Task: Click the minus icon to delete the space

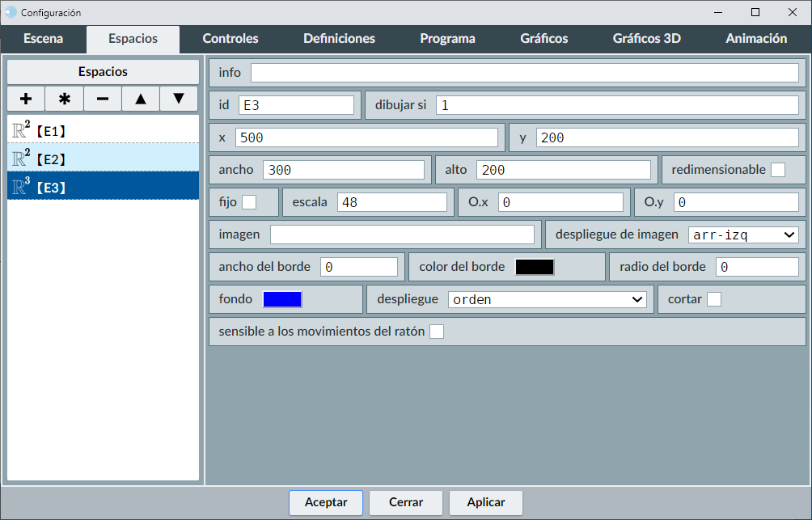Action: point(103,99)
